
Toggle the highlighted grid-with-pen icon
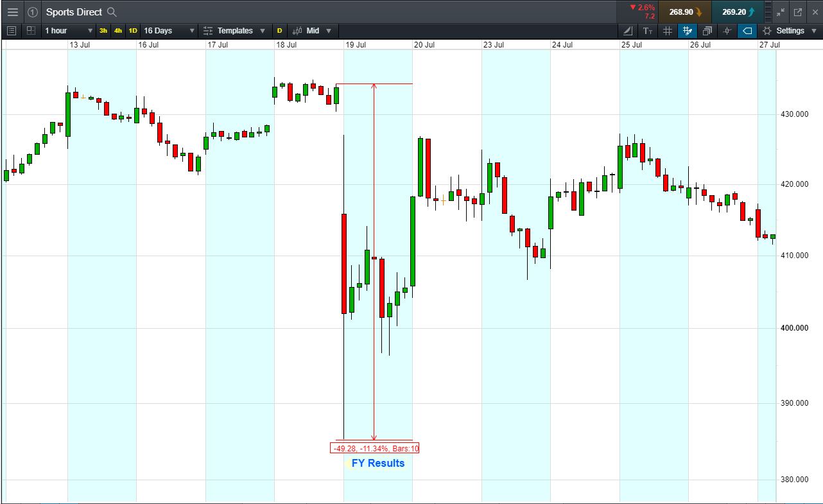click(688, 31)
